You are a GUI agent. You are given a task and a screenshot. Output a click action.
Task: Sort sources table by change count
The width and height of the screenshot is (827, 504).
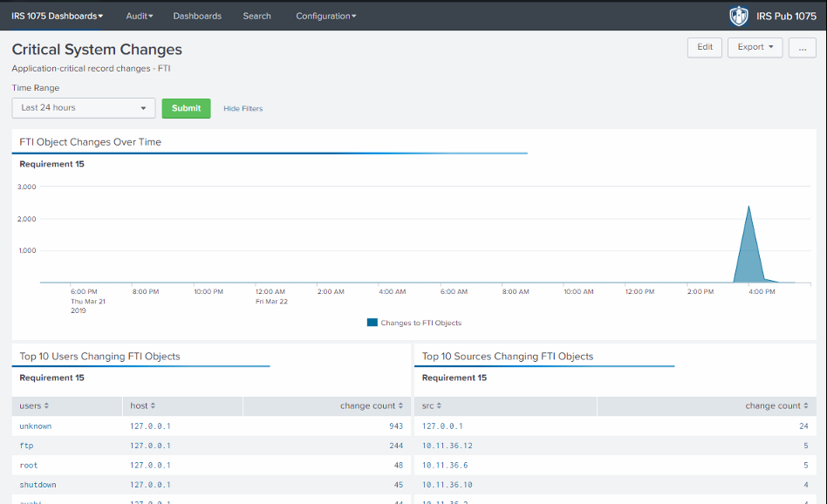[x=776, y=406]
